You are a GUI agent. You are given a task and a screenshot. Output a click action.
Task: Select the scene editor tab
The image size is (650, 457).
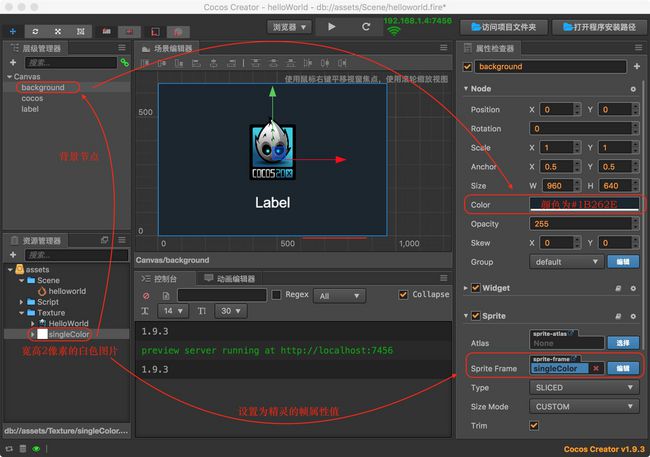click(x=167, y=49)
